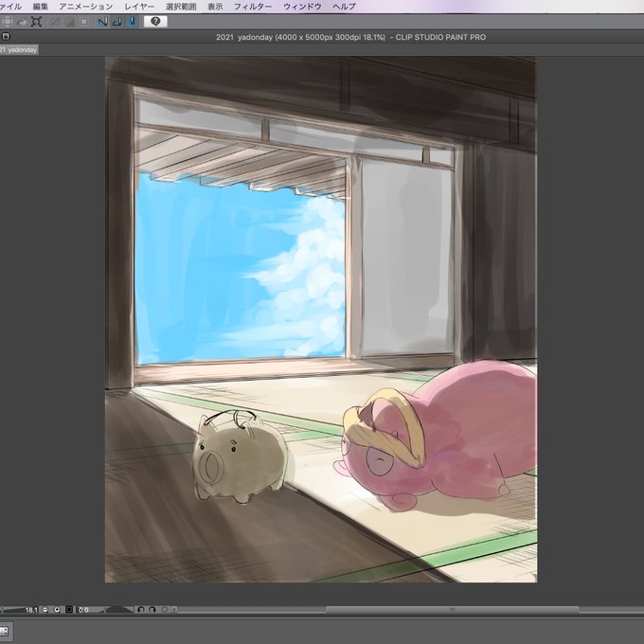Select the 2021 yadonday canvas tab

pyautogui.click(x=19, y=49)
